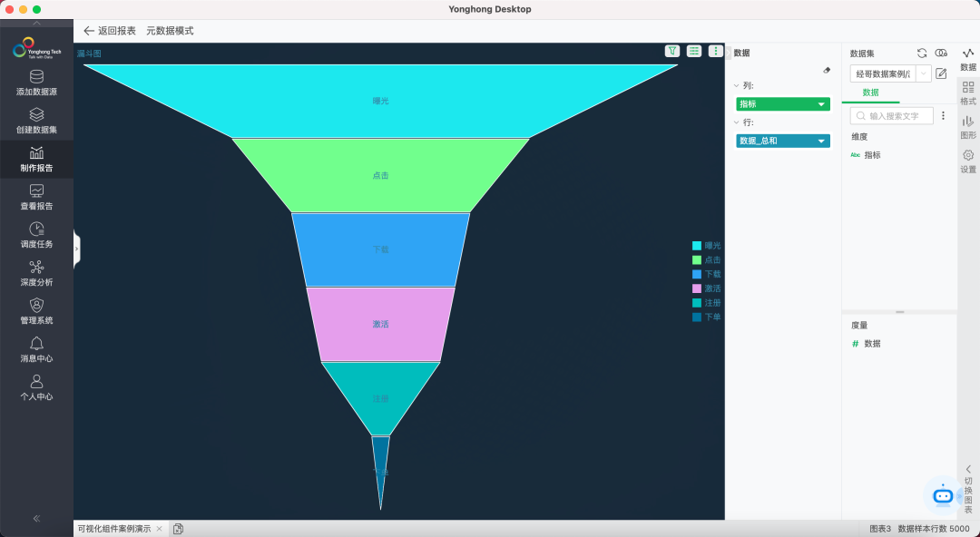Image resolution: width=980 pixels, height=537 pixels.
Task: Open 消息中心 notifications
Action: (x=36, y=349)
